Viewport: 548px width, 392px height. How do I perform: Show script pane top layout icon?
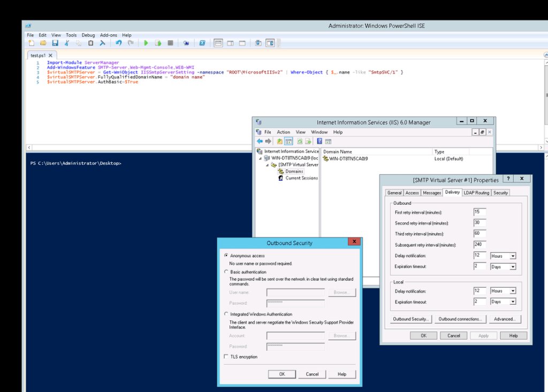click(218, 43)
